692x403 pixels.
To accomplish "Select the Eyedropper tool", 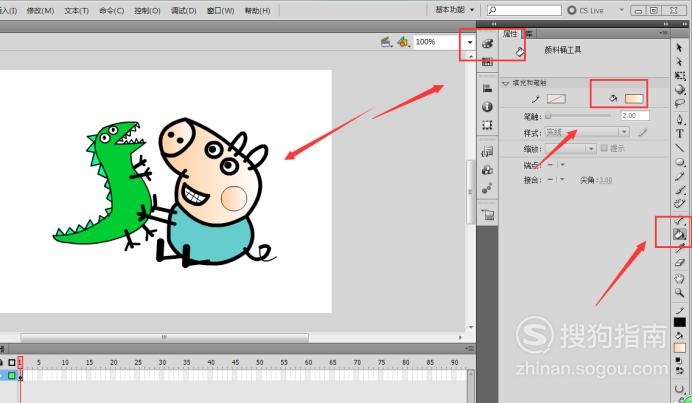I will (x=680, y=249).
